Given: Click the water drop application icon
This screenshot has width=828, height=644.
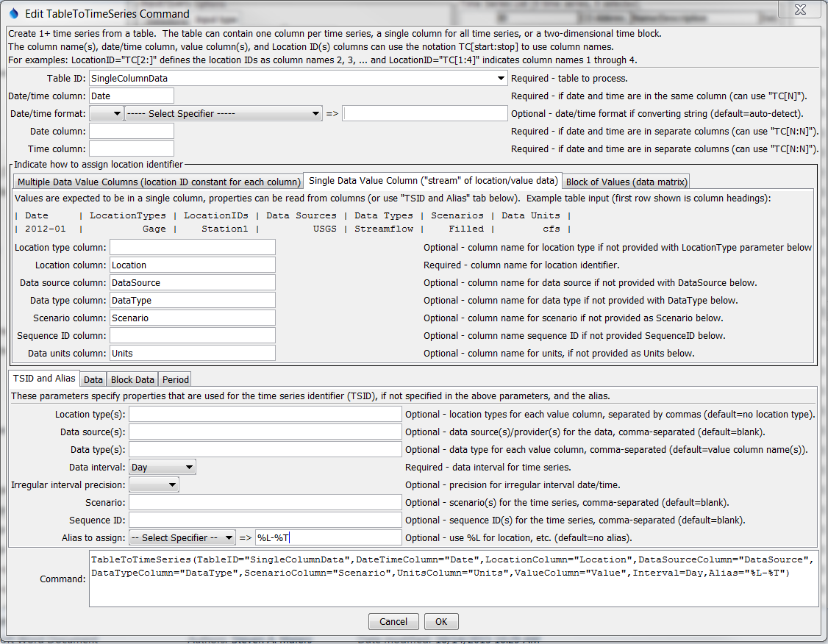Looking at the screenshot, I should [14, 13].
